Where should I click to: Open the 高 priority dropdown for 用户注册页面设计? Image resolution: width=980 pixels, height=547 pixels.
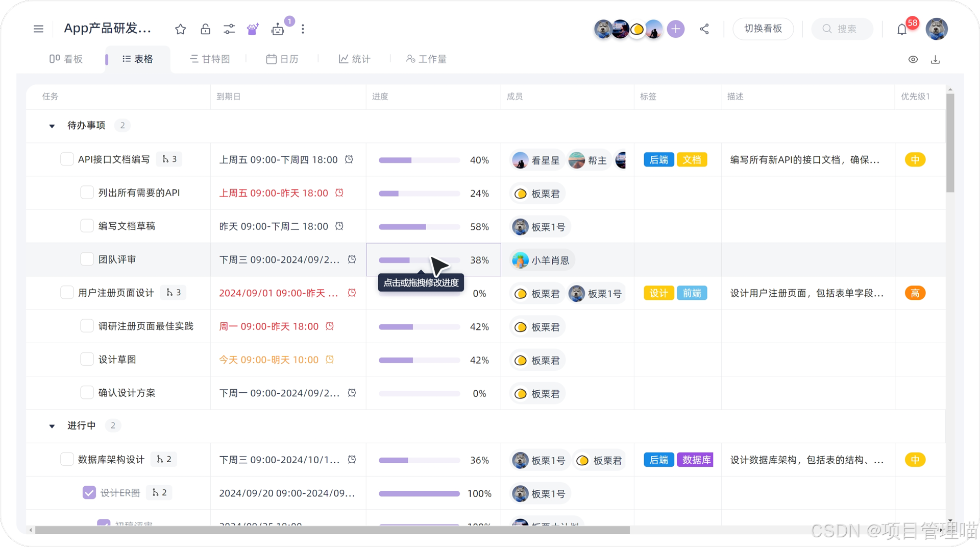click(915, 293)
